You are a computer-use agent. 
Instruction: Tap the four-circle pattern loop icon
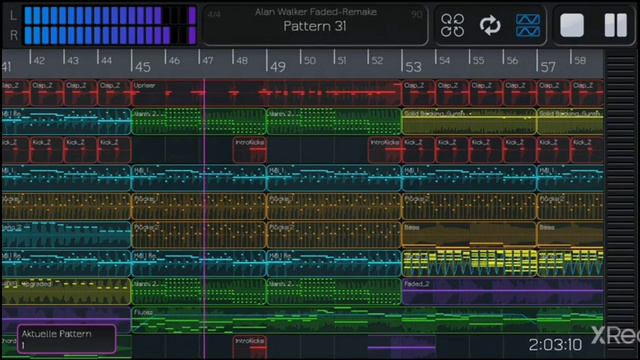coord(452,25)
